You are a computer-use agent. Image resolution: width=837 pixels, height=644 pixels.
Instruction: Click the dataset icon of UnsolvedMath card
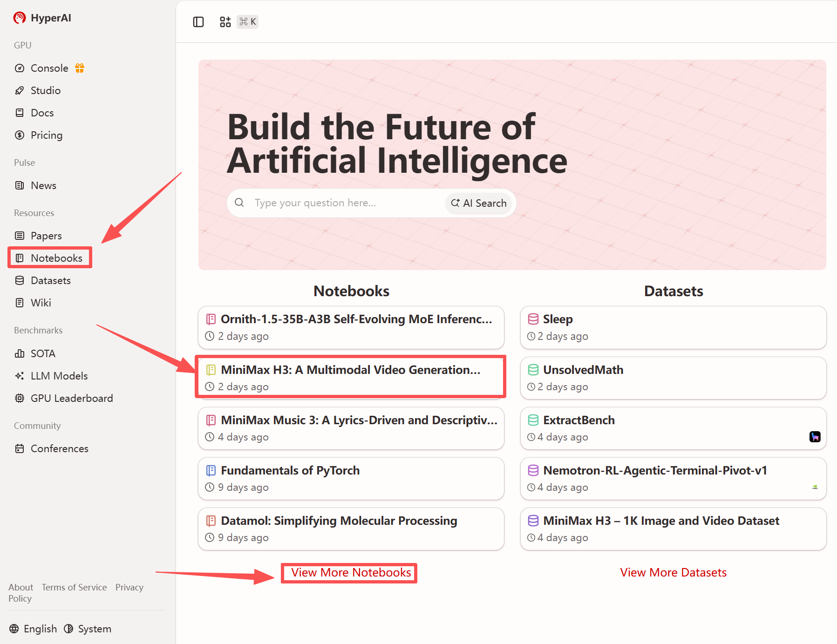coord(533,370)
